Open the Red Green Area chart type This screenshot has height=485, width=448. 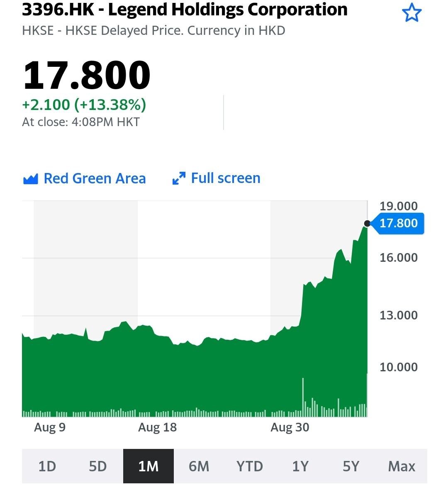[x=84, y=178]
